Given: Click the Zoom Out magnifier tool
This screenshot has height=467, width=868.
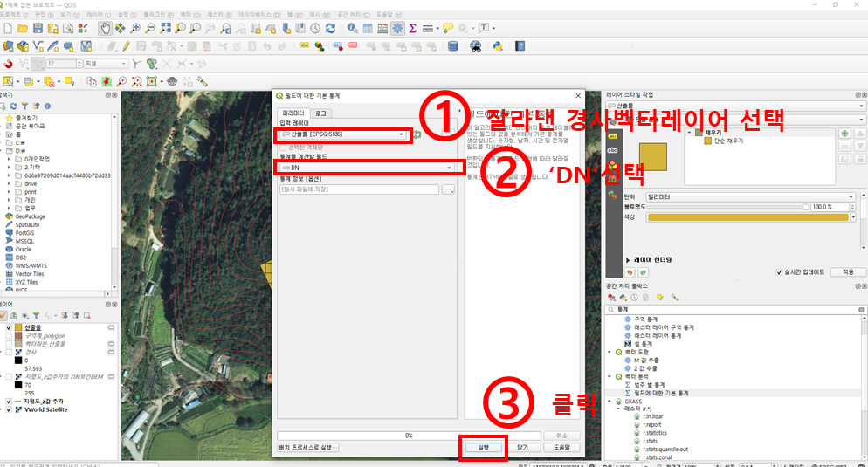Looking at the screenshot, I should [x=150, y=28].
